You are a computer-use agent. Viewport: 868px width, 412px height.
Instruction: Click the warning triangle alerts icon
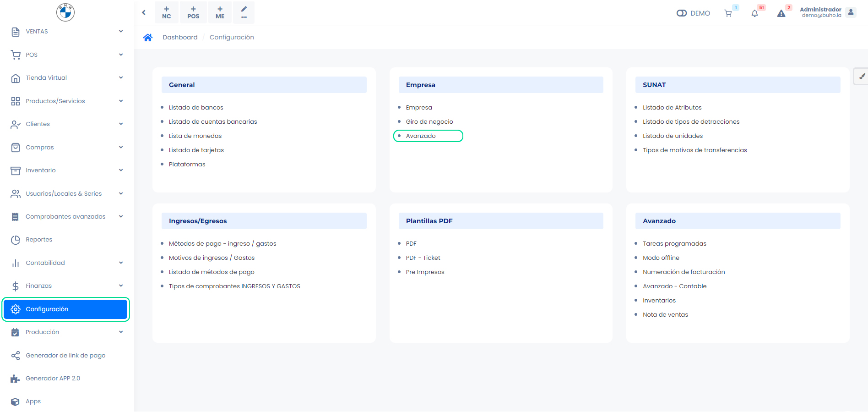pos(781,13)
